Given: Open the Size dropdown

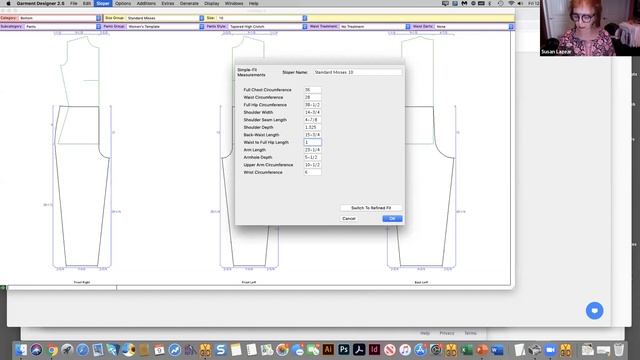Looking at the screenshot, I should [x=304, y=18].
